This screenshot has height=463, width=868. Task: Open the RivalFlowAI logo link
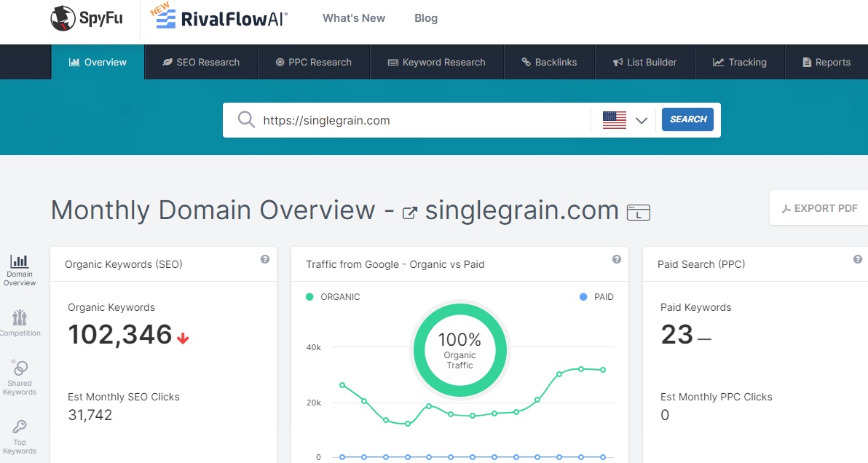pyautogui.click(x=219, y=17)
